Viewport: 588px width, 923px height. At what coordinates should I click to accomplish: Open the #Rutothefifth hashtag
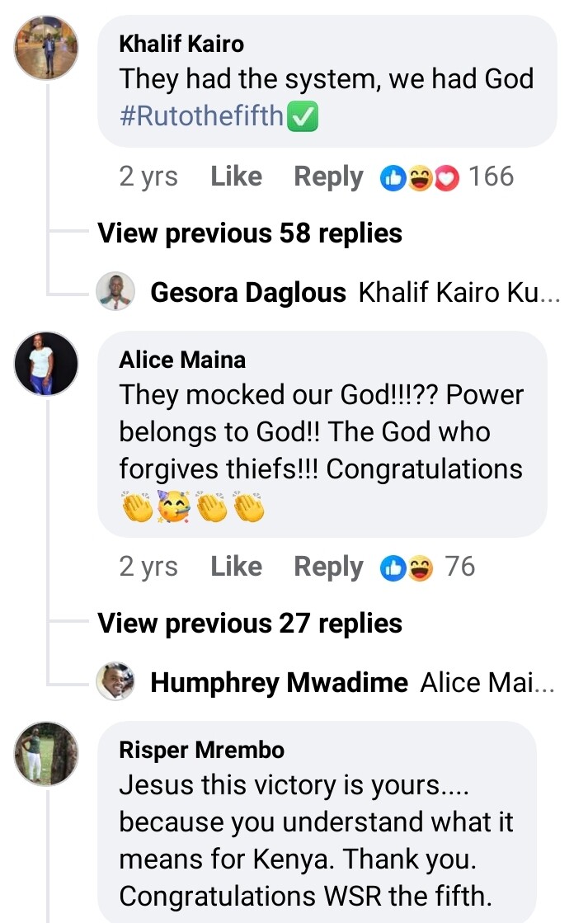pyautogui.click(x=202, y=117)
